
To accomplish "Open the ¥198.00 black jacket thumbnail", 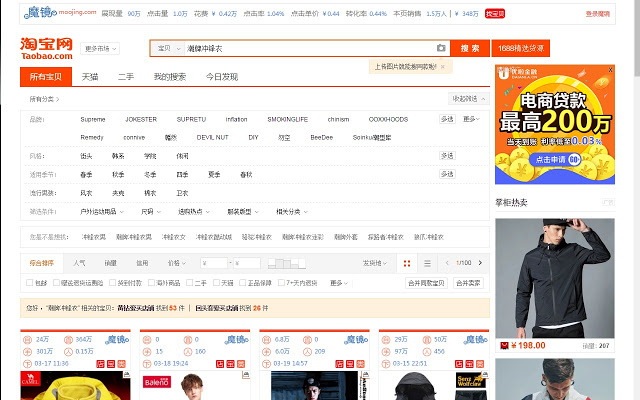I will (x=555, y=278).
